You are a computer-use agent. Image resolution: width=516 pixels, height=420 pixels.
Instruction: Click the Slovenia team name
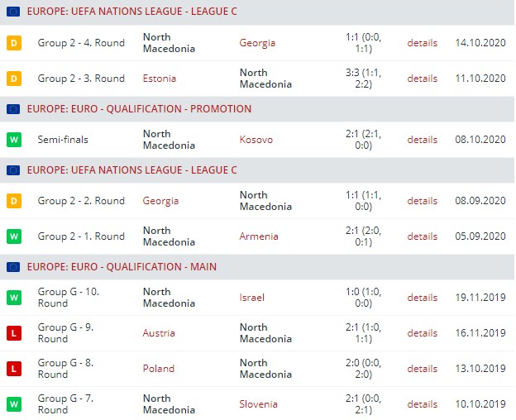[258, 404]
